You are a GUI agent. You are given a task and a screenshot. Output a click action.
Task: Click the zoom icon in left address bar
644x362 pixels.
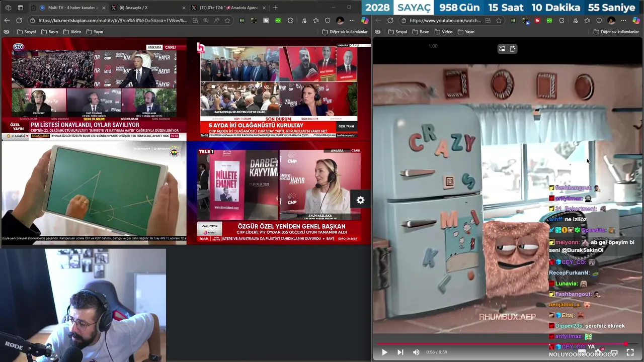tap(206, 21)
